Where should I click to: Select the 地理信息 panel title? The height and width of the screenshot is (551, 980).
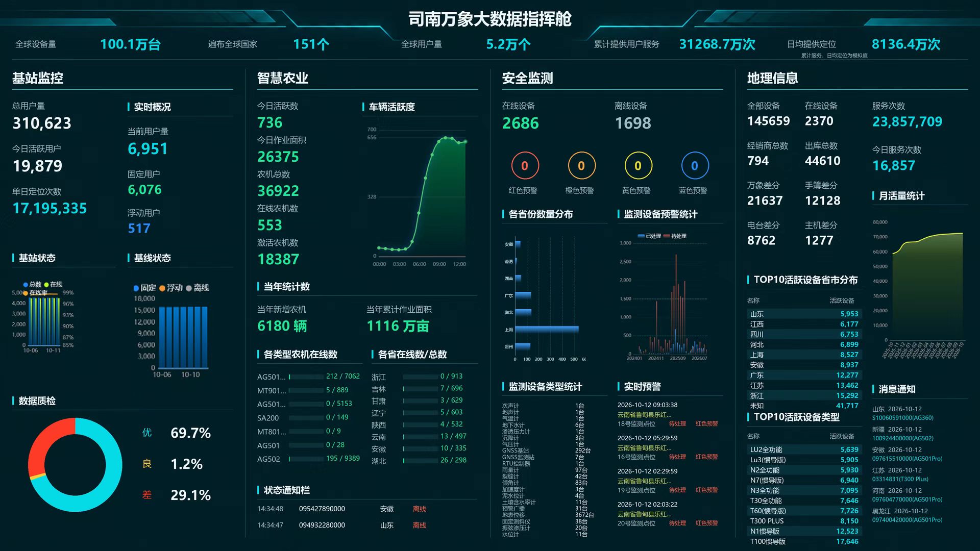(x=773, y=78)
